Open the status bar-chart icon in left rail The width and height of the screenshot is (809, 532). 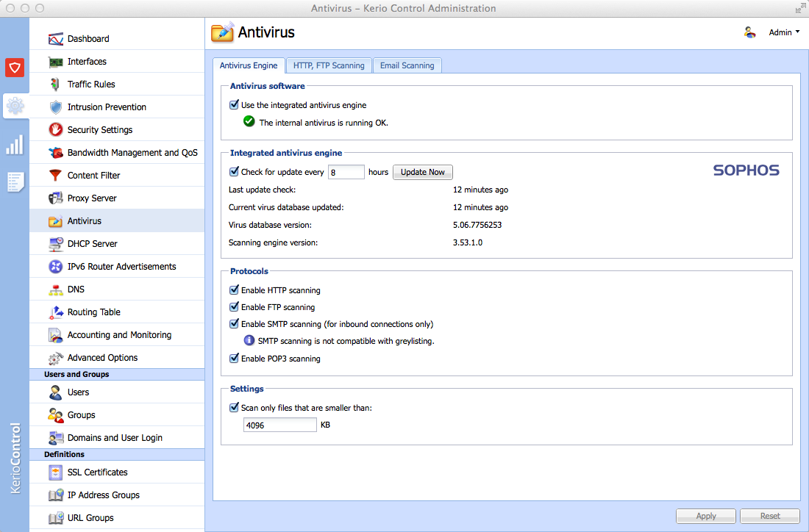pyautogui.click(x=15, y=145)
